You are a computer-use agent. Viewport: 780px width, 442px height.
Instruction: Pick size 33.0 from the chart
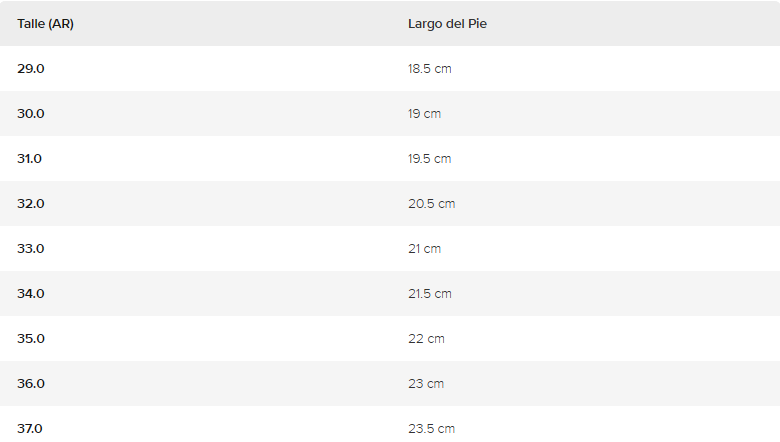pyautogui.click(x=31, y=248)
